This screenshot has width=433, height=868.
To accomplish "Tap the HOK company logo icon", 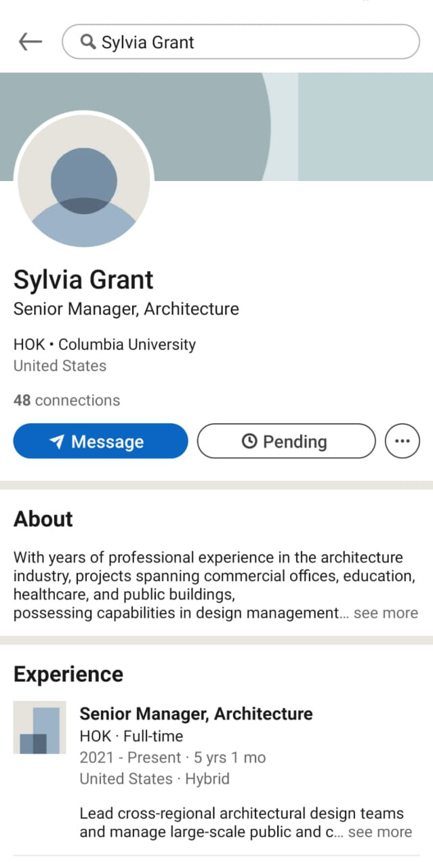I will (39, 728).
